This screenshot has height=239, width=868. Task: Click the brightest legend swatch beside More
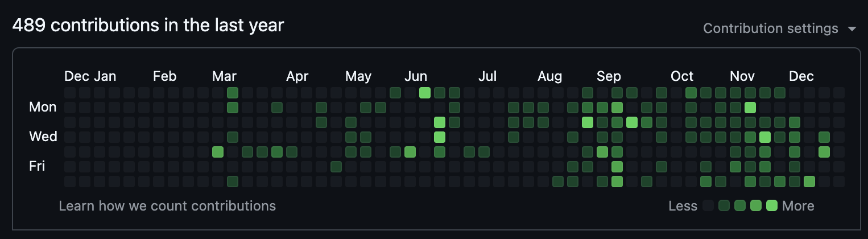(x=772, y=206)
